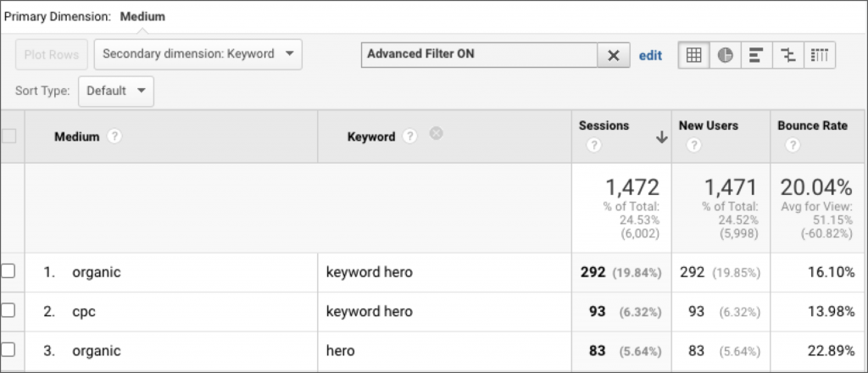Click the Plot Rows button

click(52, 55)
